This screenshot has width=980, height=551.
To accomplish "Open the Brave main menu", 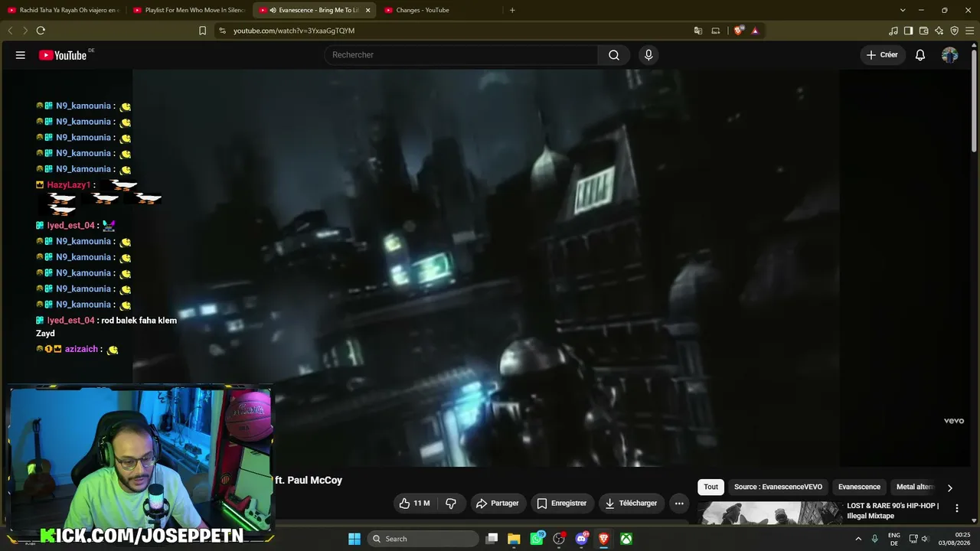I will coord(969,31).
